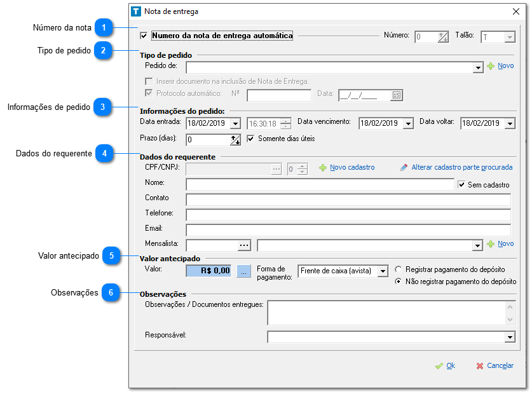Image resolution: width=532 pixels, height=394 pixels.
Task: Toggle Numero da nota de entrega automática checkbox
Action: tap(144, 36)
